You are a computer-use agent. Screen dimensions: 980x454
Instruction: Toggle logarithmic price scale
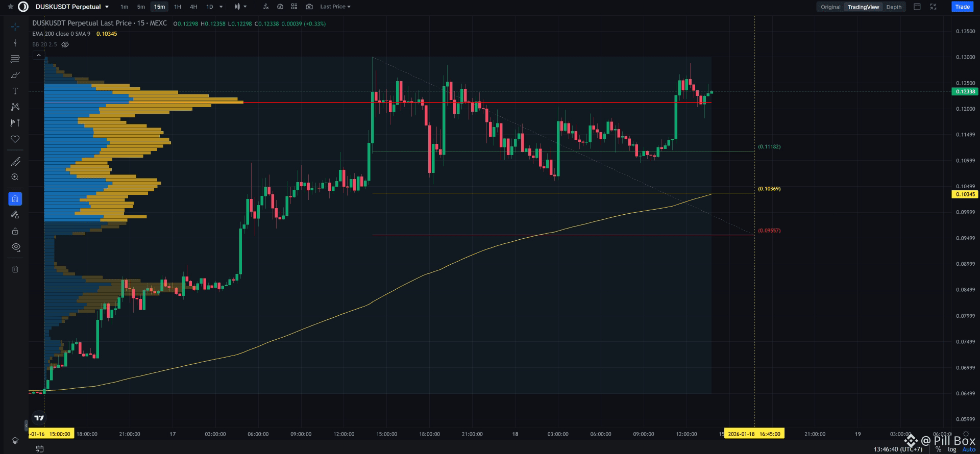coord(952,449)
